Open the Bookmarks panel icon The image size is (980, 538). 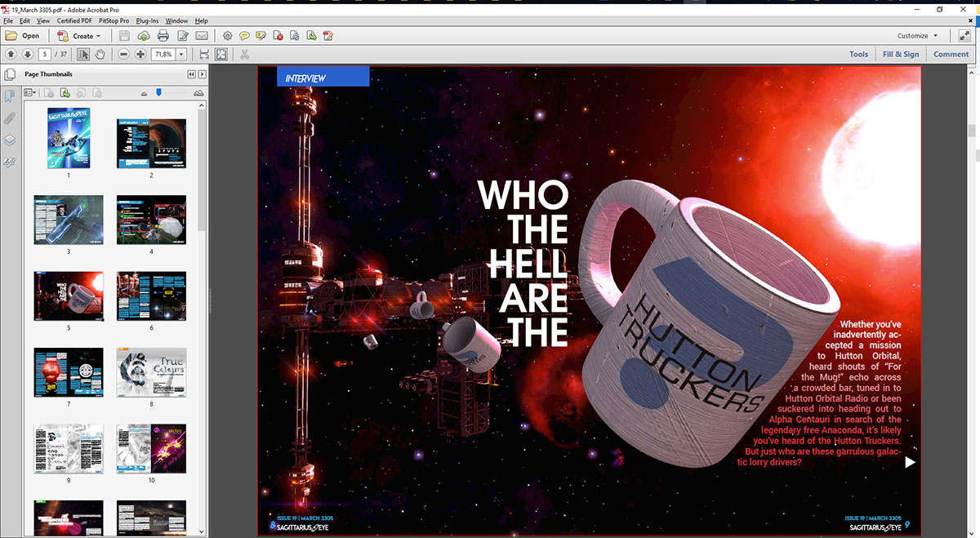pos(10,96)
